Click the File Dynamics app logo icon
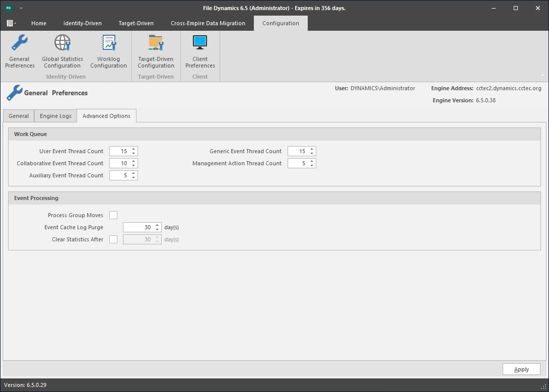This screenshot has height=392, width=549. click(9, 8)
